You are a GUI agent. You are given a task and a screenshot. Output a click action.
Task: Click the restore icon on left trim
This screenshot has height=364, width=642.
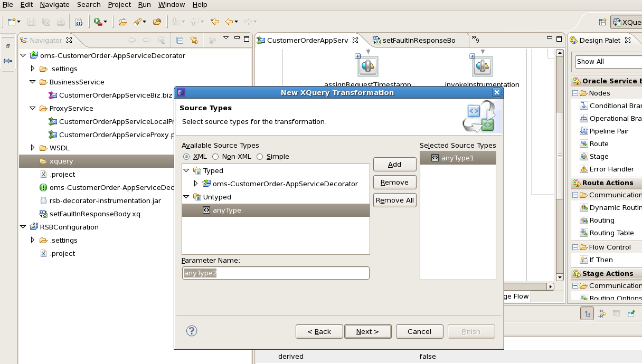8,46
